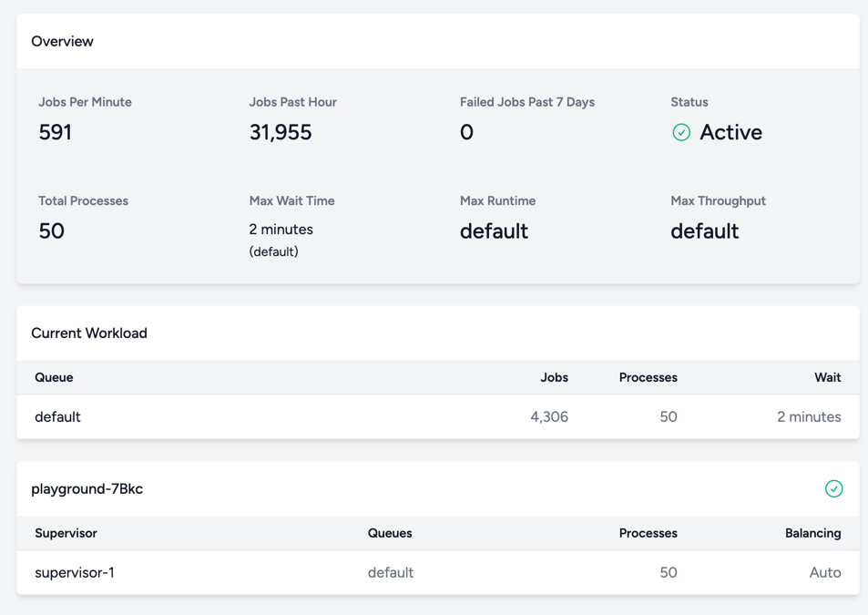Select the supervisor-1 row

[x=438, y=572]
